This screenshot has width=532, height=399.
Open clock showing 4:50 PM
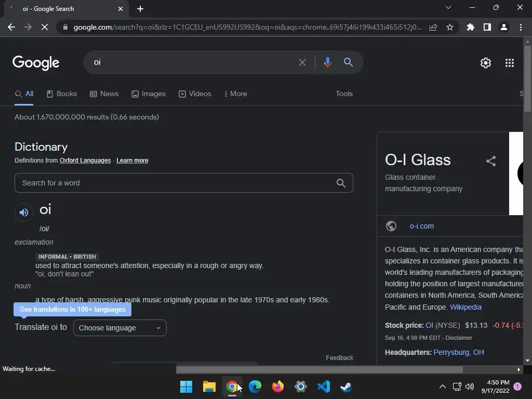(495, 387)
